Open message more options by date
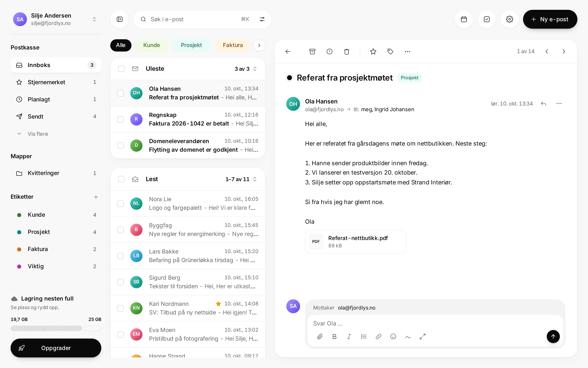588x368 pixels. (559, 104)
